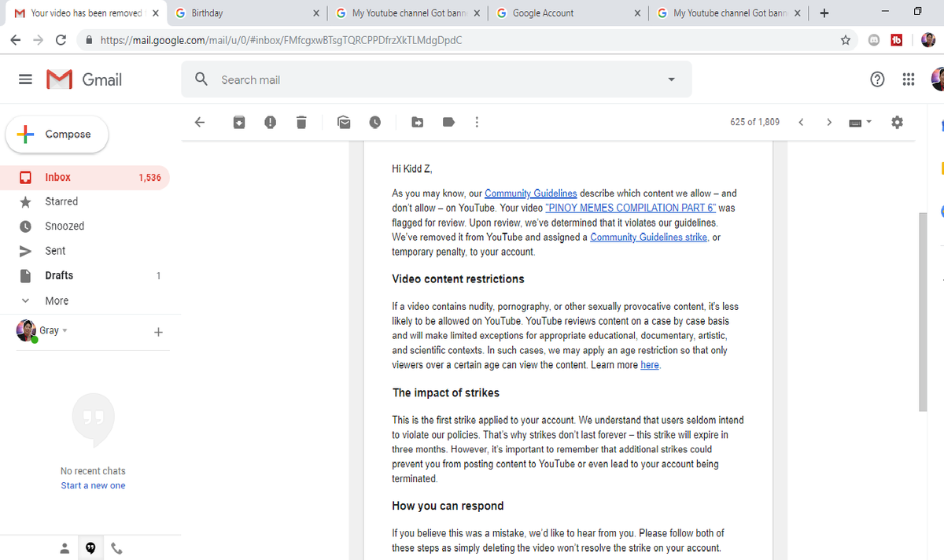
Task: Click the Search mail input field
Action: pyautogui.click(x=437, y=79)
